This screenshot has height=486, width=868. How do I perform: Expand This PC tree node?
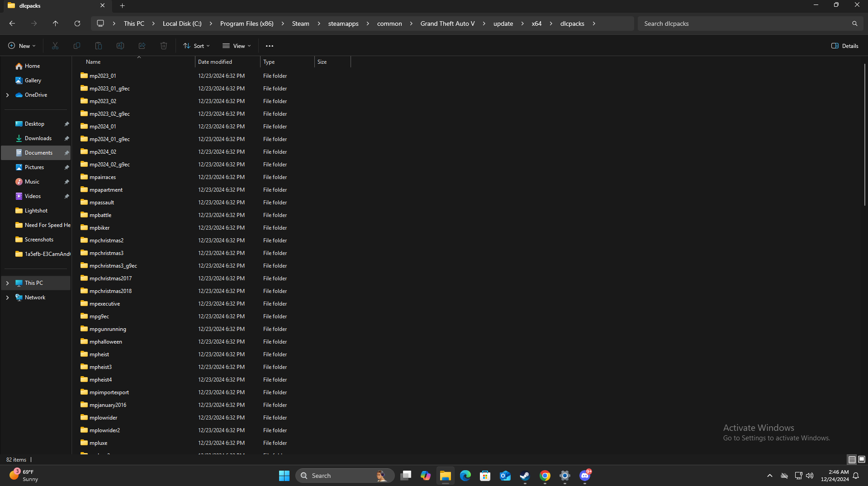pyautogui.click(x=7, y=283)
